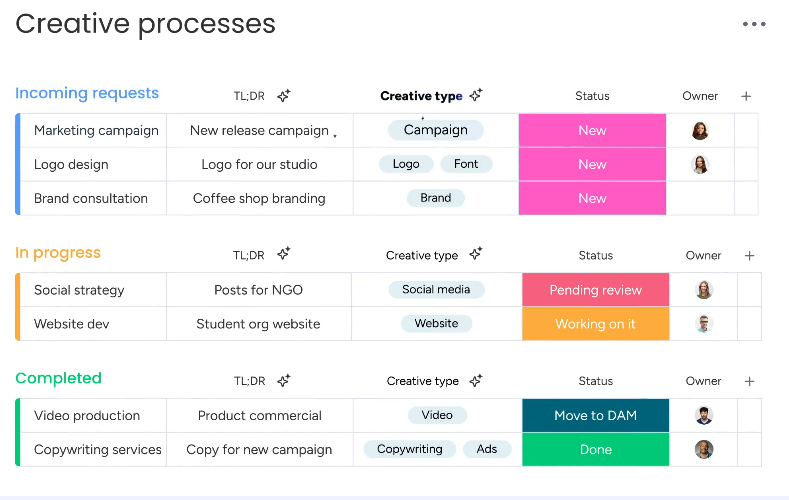Viewport: 789px width, 500px height.
Task: Open the Move to DAM status cell
Action: (x=596, y=415)
